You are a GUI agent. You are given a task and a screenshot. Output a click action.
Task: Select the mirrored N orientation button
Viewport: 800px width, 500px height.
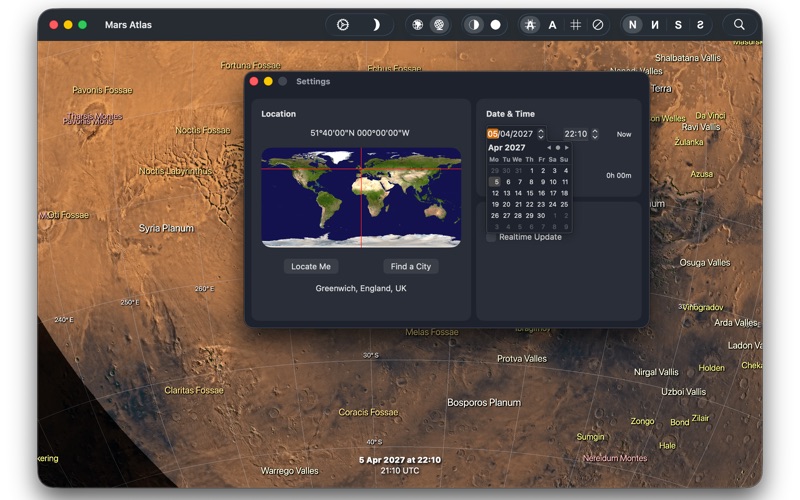[655, 24]
